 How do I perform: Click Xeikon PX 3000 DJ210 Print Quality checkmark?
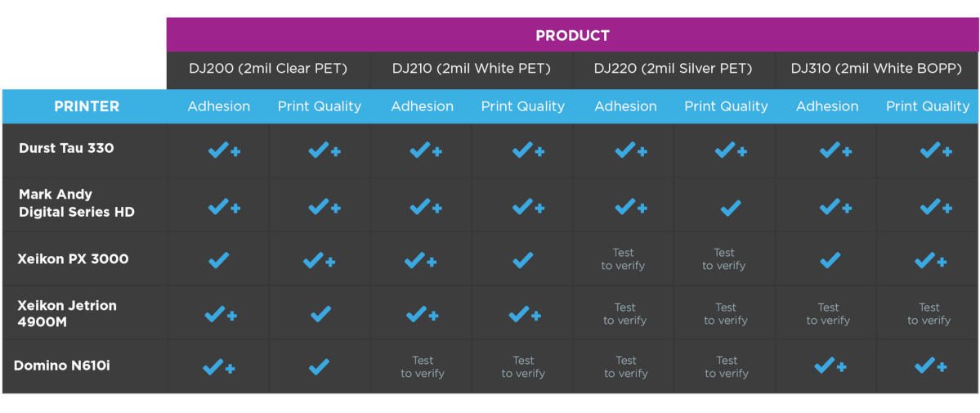(x=522, y=260)
